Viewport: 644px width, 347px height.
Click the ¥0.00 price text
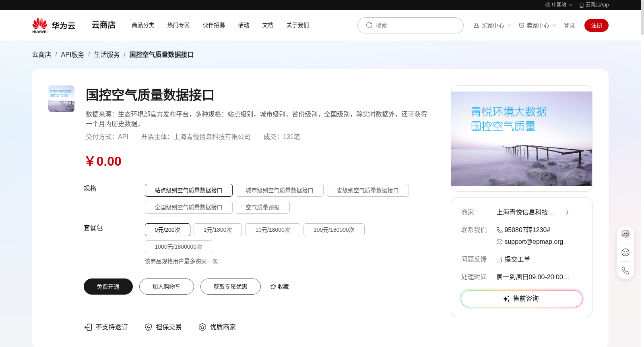pos(103,161)
